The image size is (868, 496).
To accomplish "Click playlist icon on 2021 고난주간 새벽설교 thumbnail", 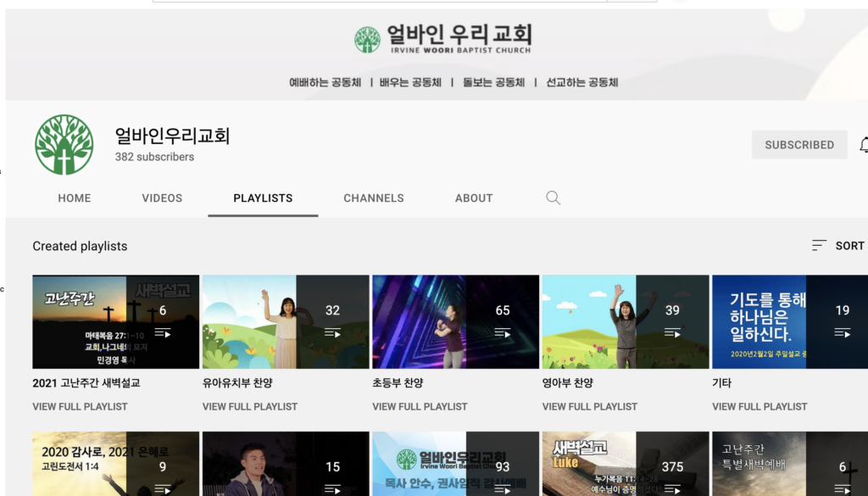I will pos(163,332).
